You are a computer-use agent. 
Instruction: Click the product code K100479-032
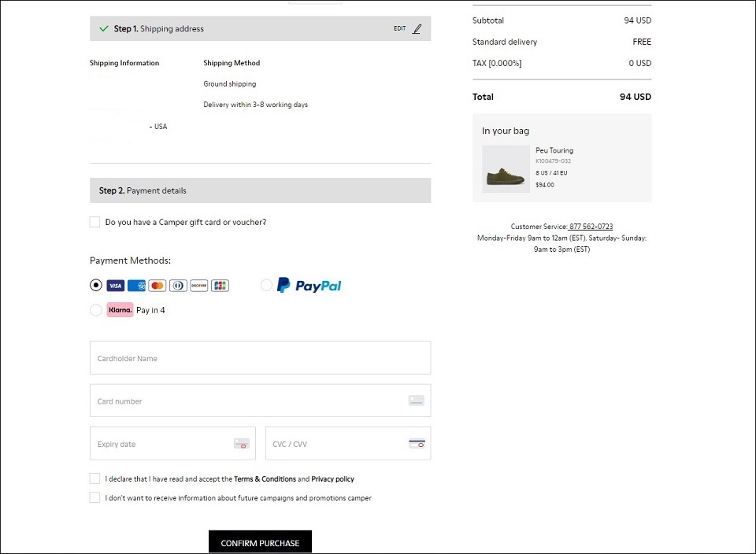553,161
